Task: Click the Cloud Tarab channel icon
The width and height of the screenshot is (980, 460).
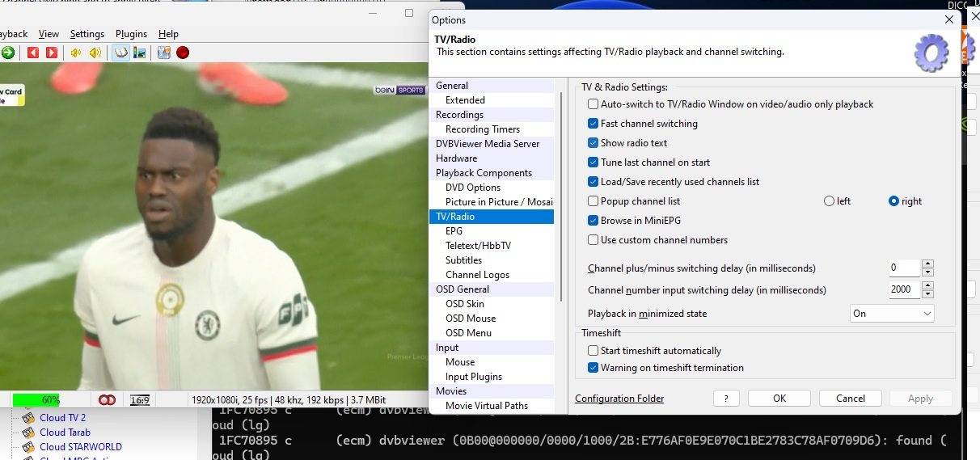Action: 28,433
